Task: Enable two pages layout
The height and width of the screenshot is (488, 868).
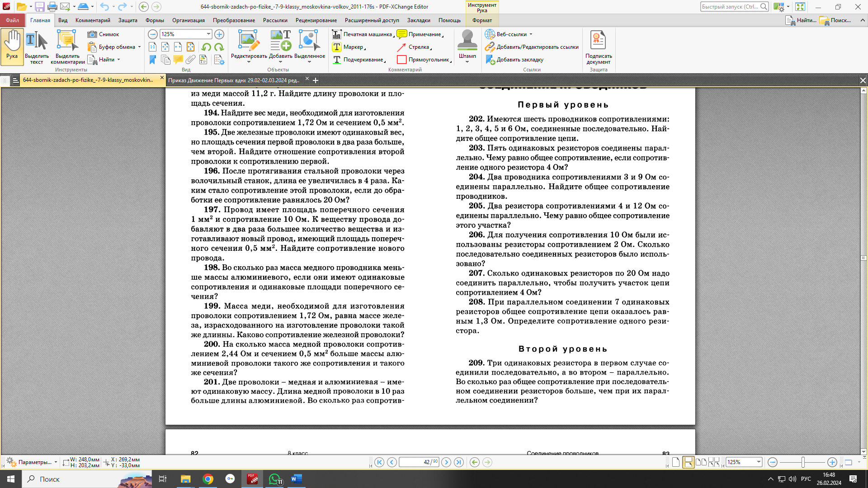Action: tap(701, 462)
